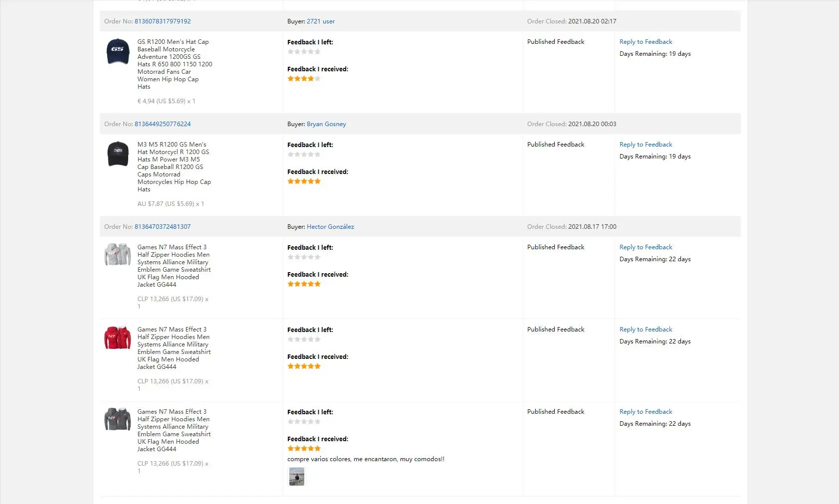Reply to Feedback for red N7 hoodie
Image resolution: width=839 pixels, height=504 pixels.
(645, 330)
